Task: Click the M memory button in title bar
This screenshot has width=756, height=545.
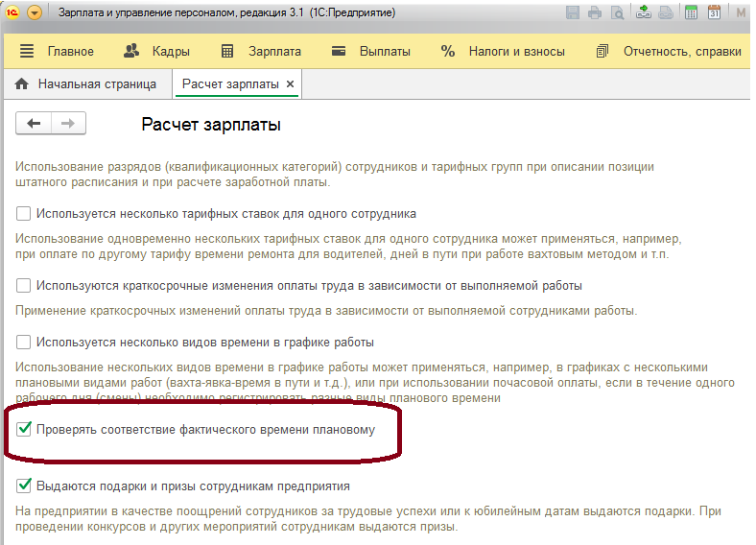Action: 741,13
